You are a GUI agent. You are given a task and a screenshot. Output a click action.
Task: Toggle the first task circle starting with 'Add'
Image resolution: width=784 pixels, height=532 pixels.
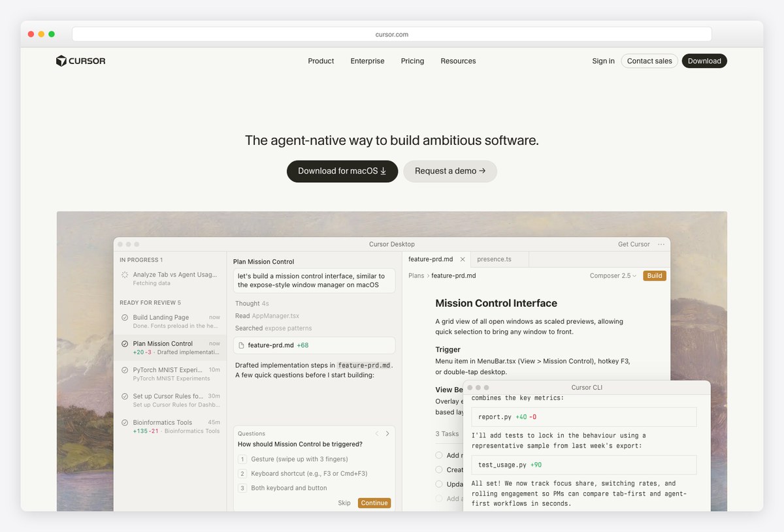coord(439,455)
